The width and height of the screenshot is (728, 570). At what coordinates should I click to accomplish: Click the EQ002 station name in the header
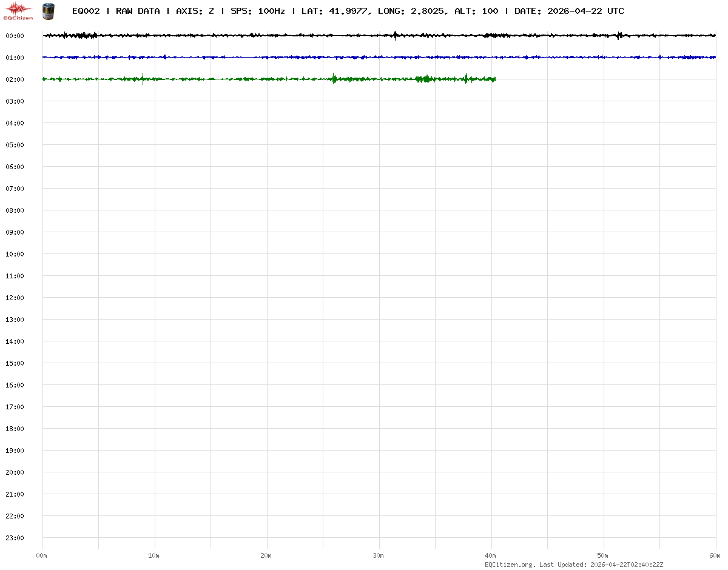pos(86,11)
